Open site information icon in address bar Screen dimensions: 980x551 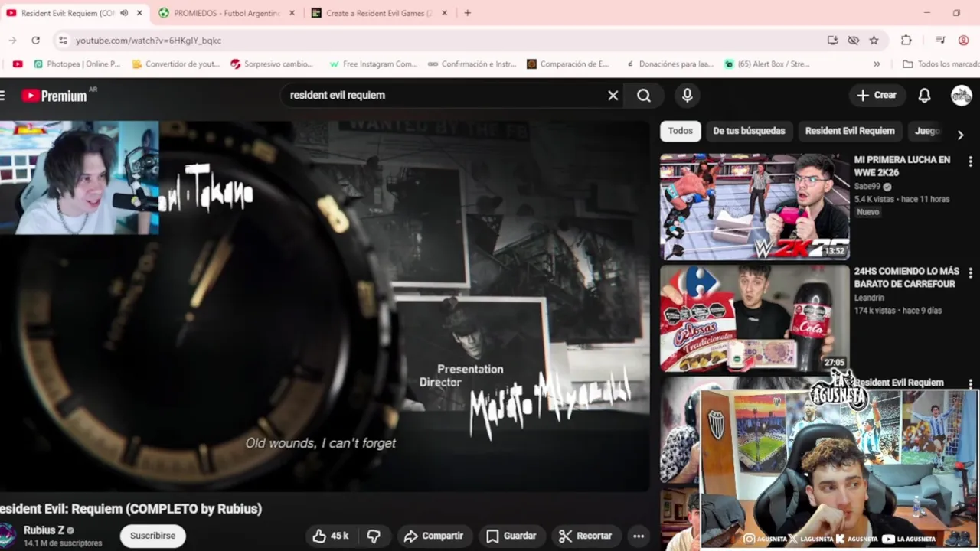pyautogui.click(x=63, y=40)
